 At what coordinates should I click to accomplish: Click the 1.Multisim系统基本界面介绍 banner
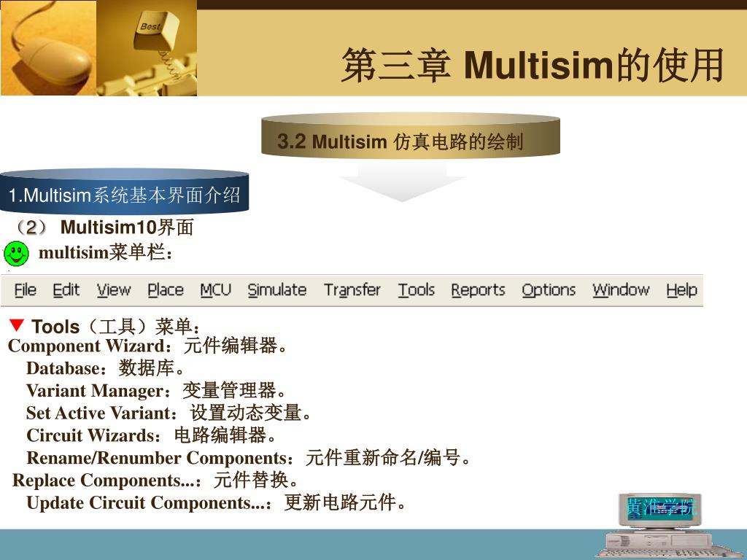tap(124, 192)
